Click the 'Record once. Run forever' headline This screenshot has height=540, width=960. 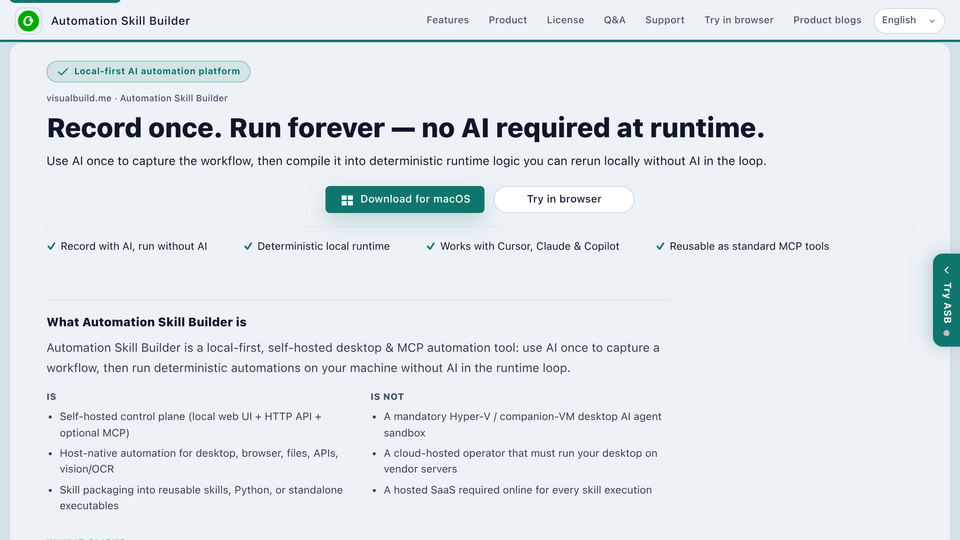click(405, 128)
